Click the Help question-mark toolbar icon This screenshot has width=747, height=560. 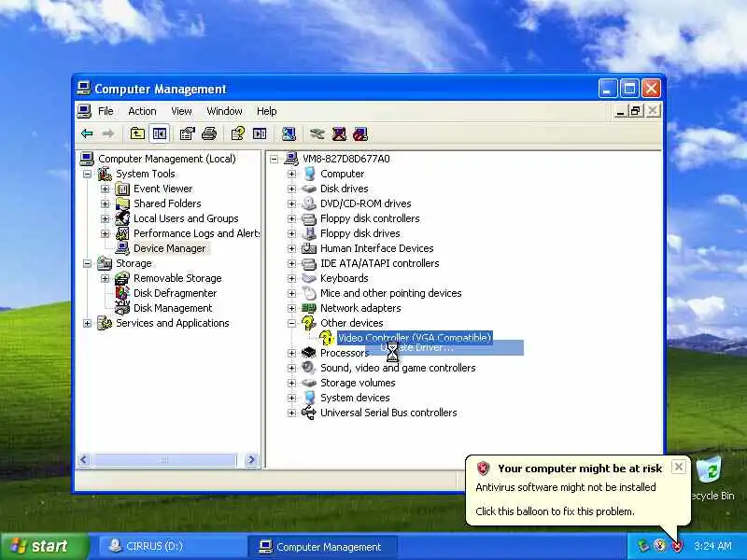238,133
